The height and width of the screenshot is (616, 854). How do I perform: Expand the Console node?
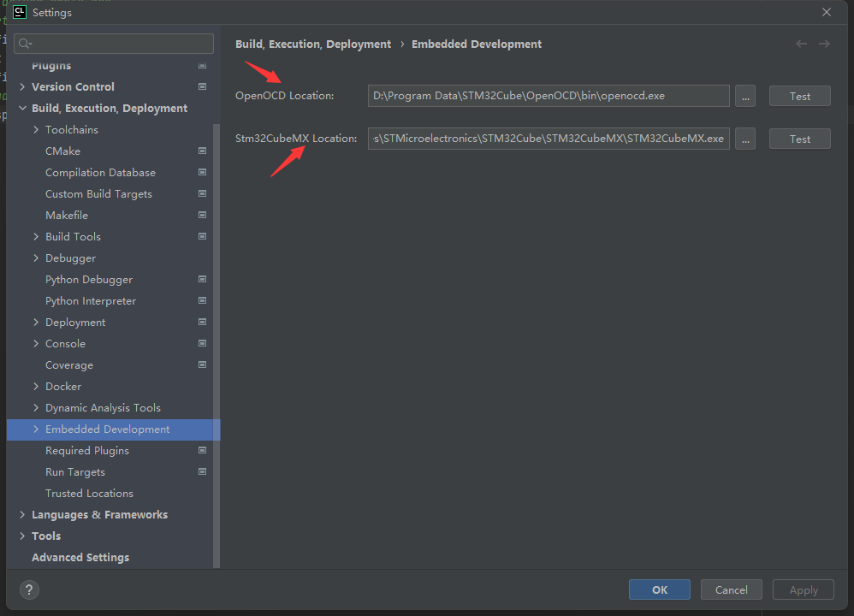point(36,343)
